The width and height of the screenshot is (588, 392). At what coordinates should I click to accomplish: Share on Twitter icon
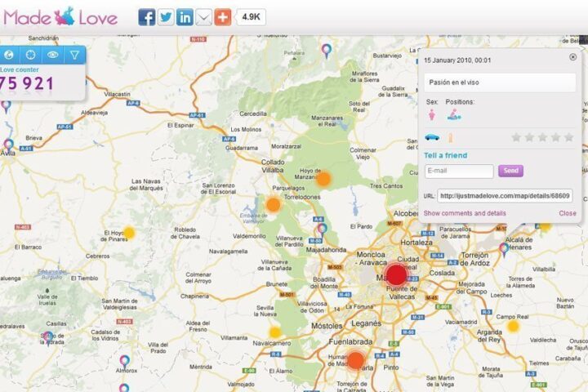click(166, 17)
